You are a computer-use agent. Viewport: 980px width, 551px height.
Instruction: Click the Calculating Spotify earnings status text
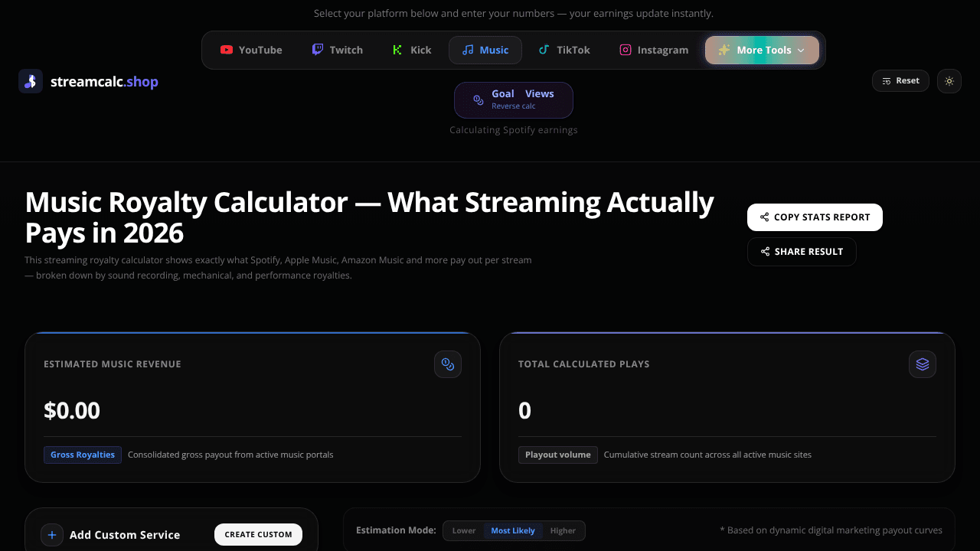514,130
